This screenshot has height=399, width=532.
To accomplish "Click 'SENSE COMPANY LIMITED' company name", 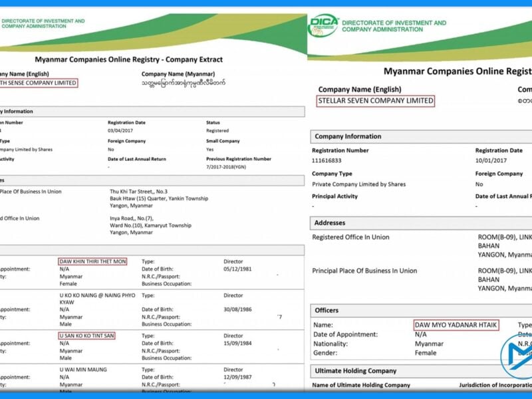I will point(39,82).
